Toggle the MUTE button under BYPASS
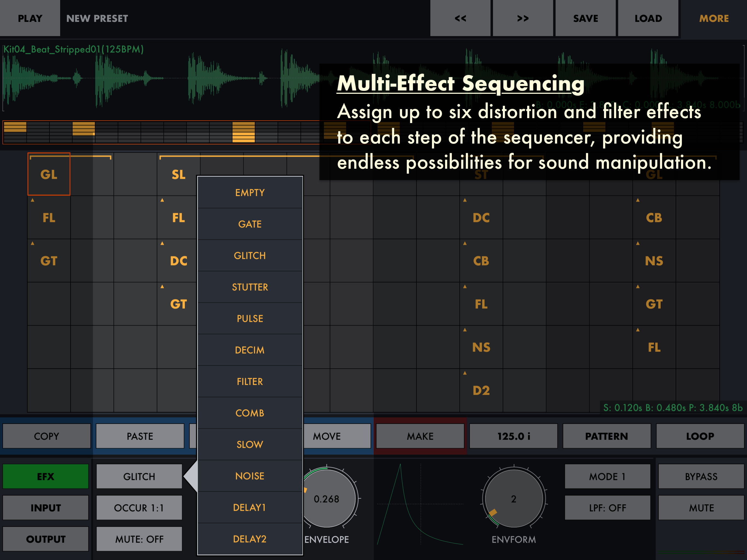The height and width of the screenshot is (560, 747). coord(701,508)
